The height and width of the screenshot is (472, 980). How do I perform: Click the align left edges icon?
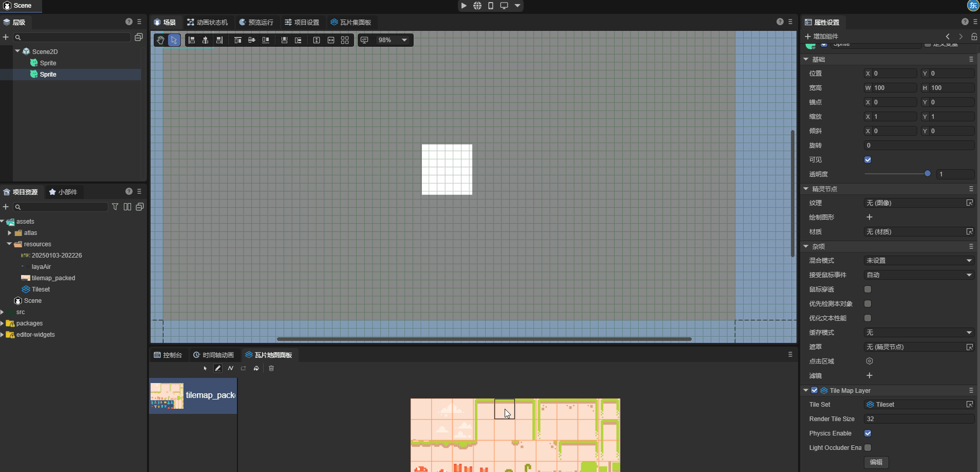(192, 40)
